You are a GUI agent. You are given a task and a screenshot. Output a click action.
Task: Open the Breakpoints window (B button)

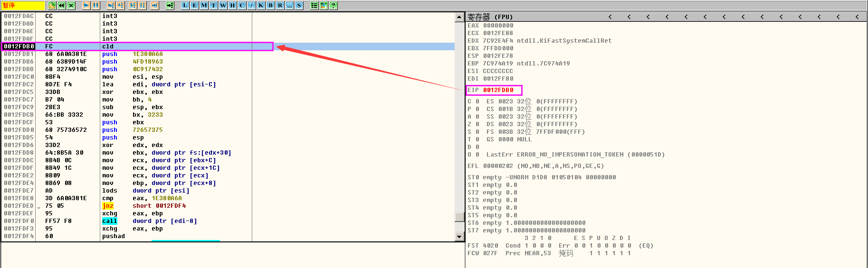pyautogui.click(x=270, y=5)
